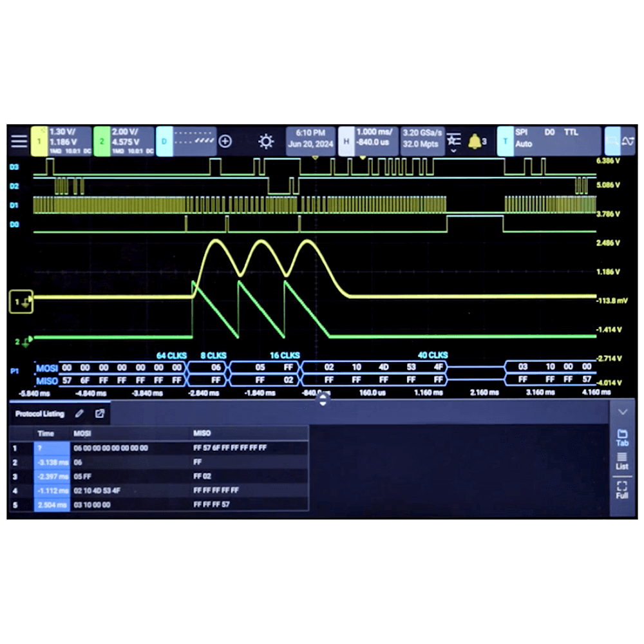Select the List view layout
This screenshot has height=644, width=644.
coord(621,460)
